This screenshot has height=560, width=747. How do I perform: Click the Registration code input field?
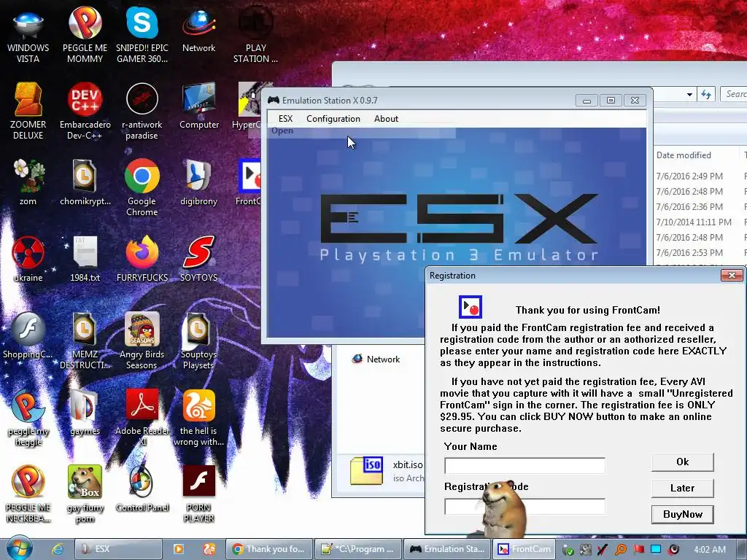pos(525,506)
